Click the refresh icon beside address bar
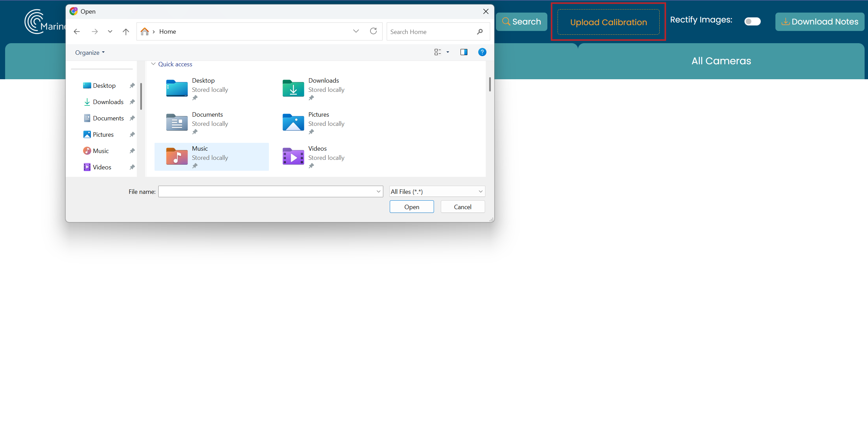This screenshot has height=437, width=868. (373, 31)
